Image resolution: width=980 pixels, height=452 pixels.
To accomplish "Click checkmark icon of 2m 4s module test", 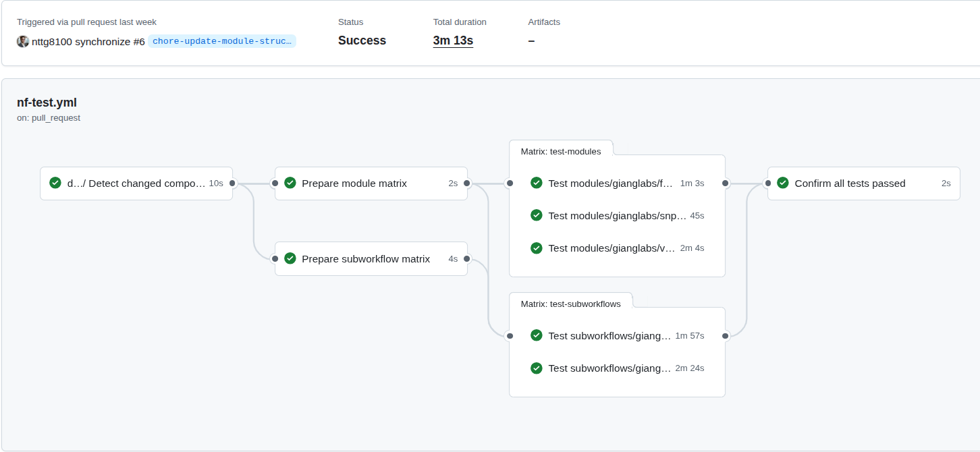I will click(x=537, y=248).
